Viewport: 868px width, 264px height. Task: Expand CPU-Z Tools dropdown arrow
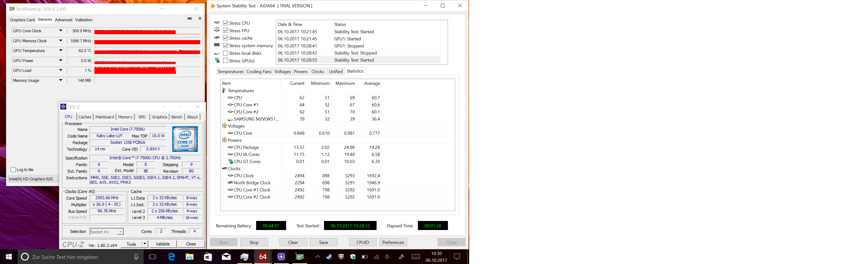[x=145, y=244]
